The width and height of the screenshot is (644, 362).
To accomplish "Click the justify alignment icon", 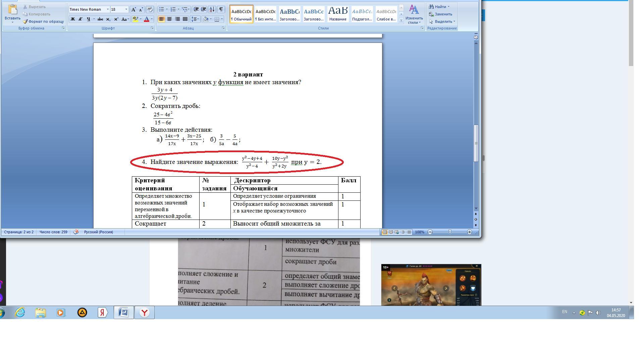I will [185, 19].
